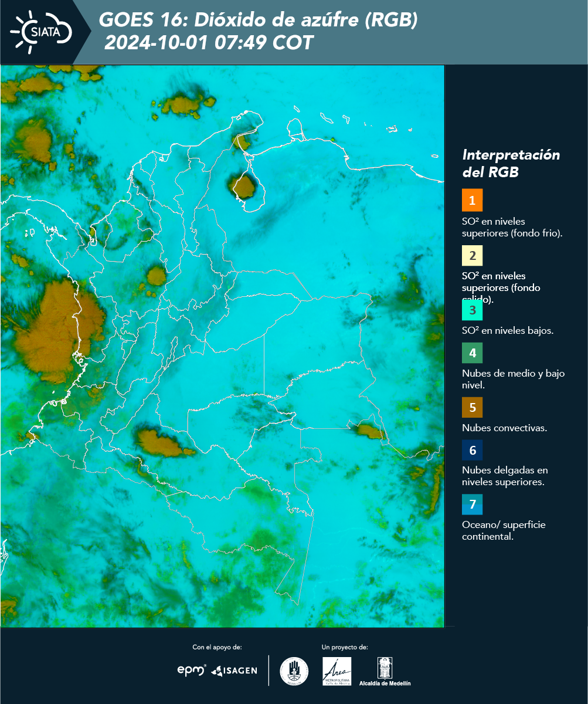Click the 'Interpretación del RGB' heading
The image size is (588, 704).
click(x=511, y=164)
